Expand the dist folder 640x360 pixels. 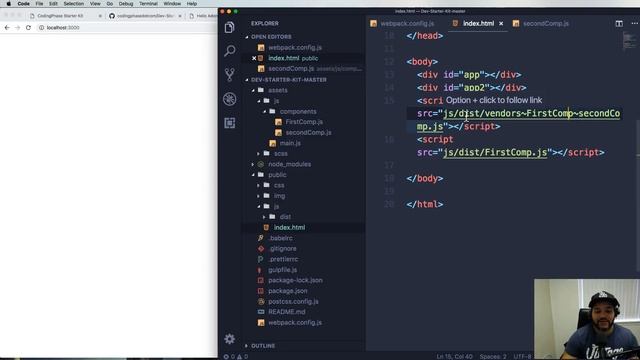point(285,217)
